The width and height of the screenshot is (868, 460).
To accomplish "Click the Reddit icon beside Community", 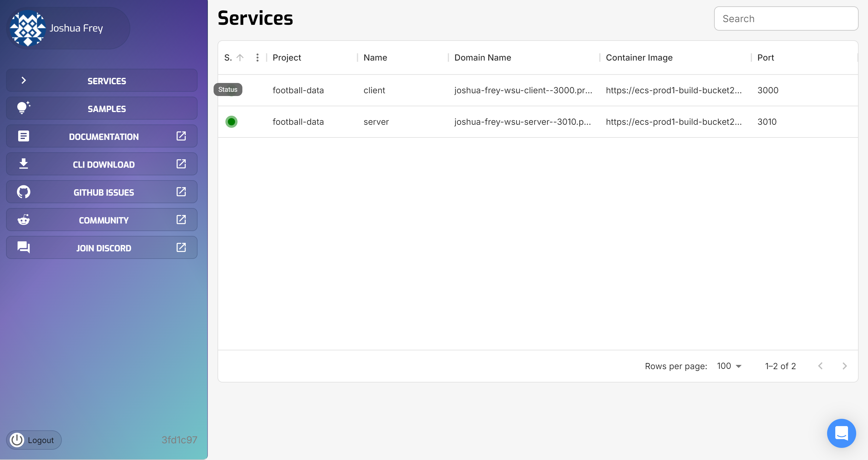I will pos(24,220).
